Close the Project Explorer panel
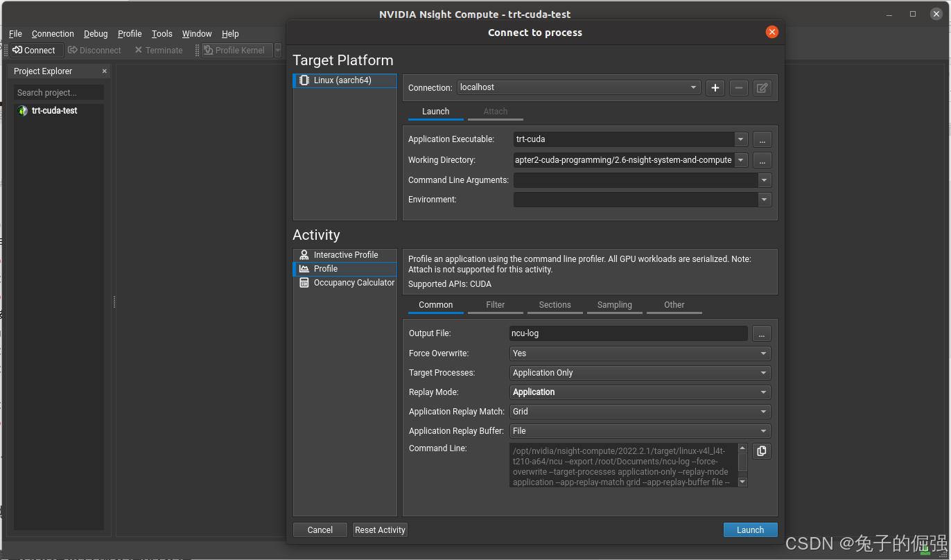Screen dimensions: 951x560 coord(105,71)
